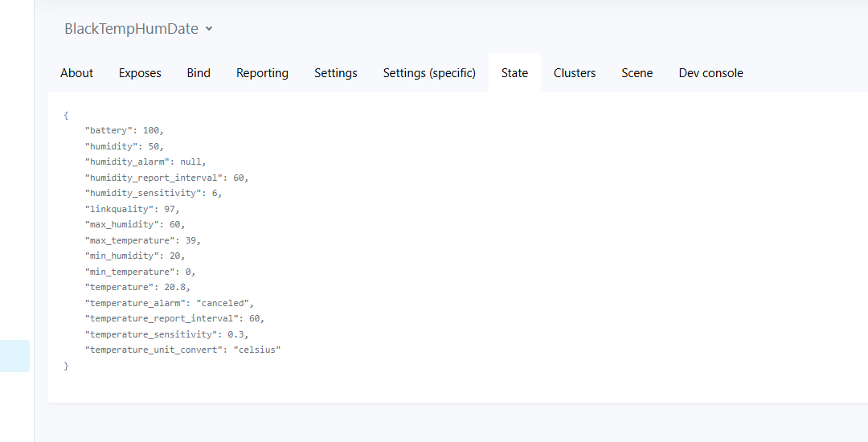Click the "max_humidity": 60 line

point(135,224)
